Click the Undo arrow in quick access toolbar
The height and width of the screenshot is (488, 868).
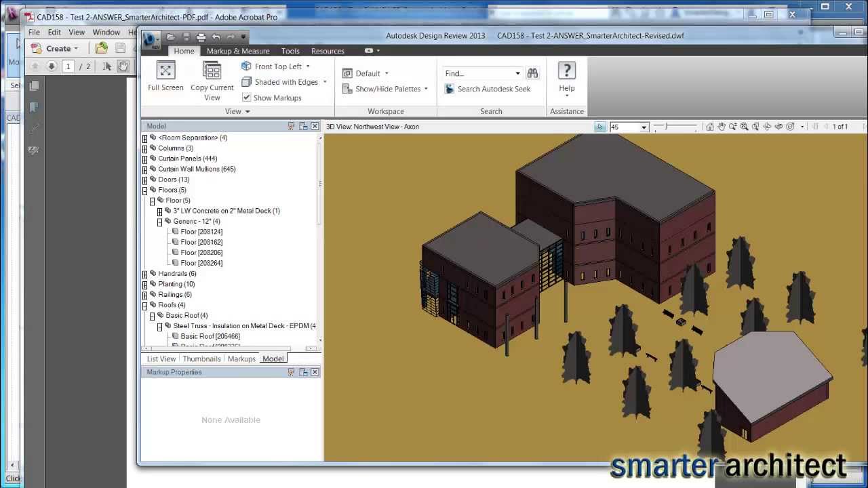[216, 37]
